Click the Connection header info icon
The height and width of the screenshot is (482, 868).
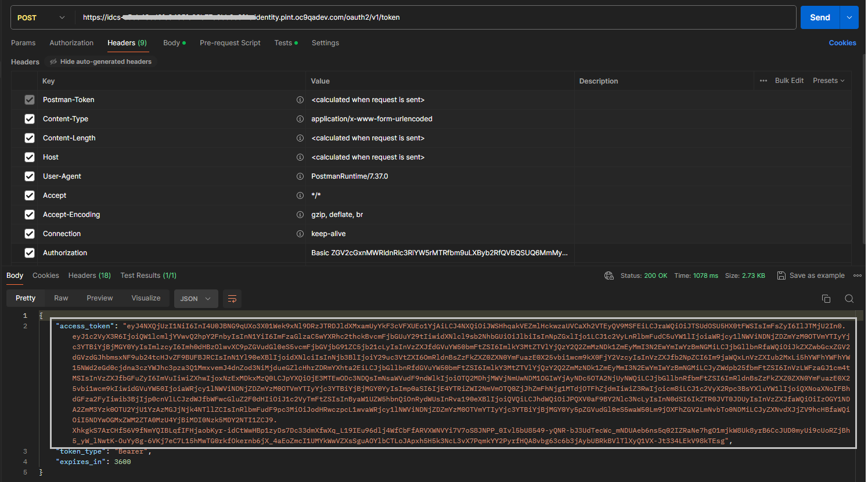[x=300, y=234]
